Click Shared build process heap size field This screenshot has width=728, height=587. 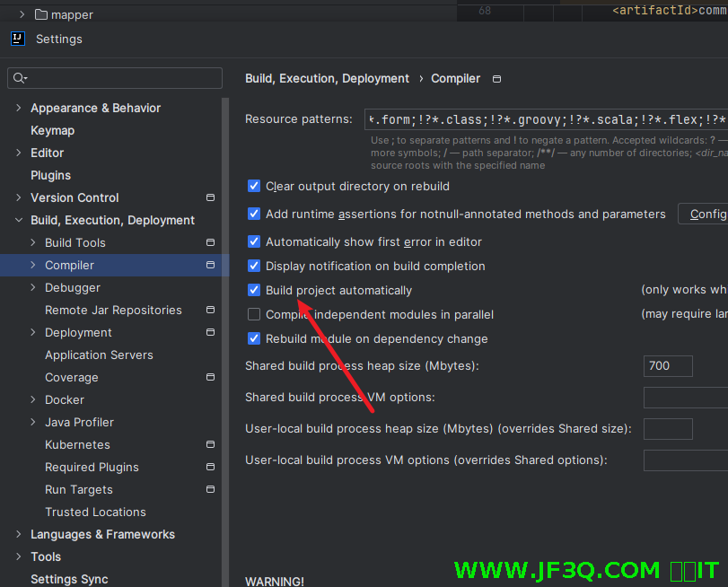click(x=668, y=365)
